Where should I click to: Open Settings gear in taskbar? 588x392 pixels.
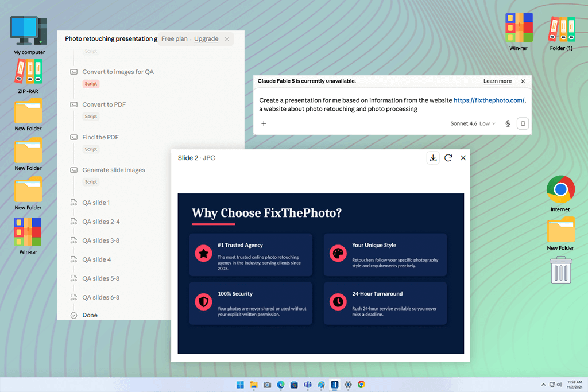[x=348, y=385]
